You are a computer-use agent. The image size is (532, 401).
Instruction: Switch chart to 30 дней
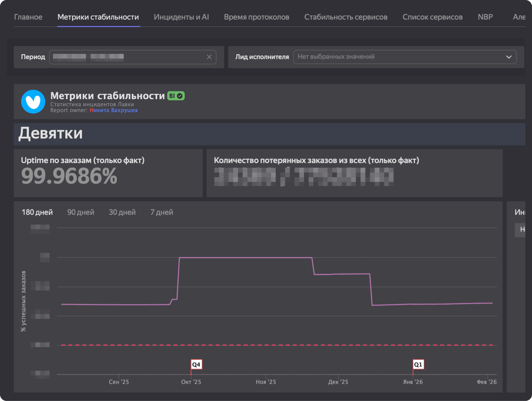coord(122,212)
